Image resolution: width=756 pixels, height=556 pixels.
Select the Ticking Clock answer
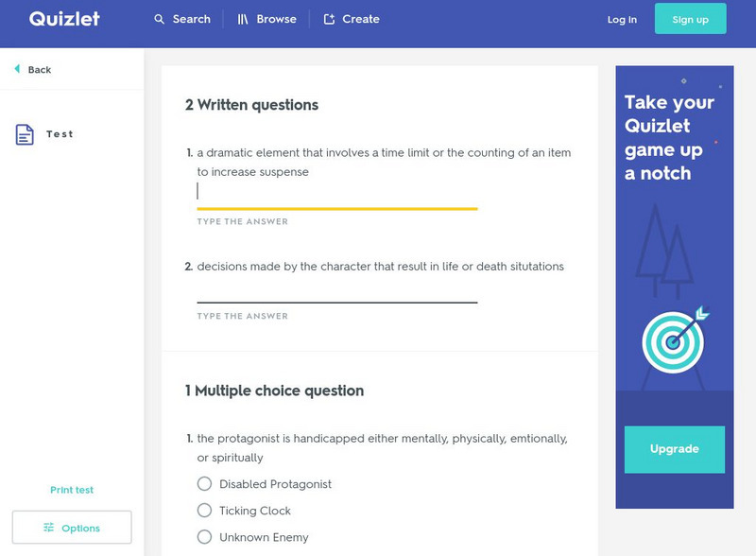pyautogui.click(x=204, y=511)
